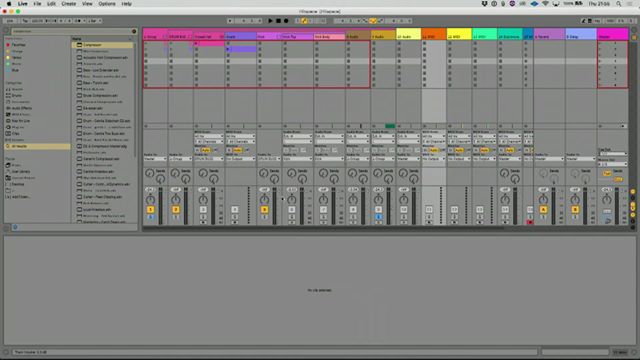Launch the Closed Hat clip

point(196,43)
